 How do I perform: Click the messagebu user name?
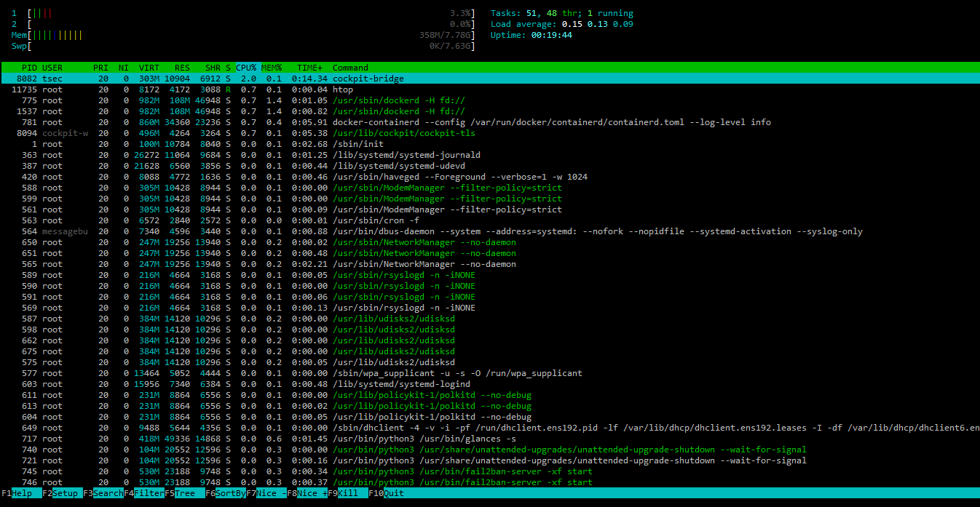[65, 231]
